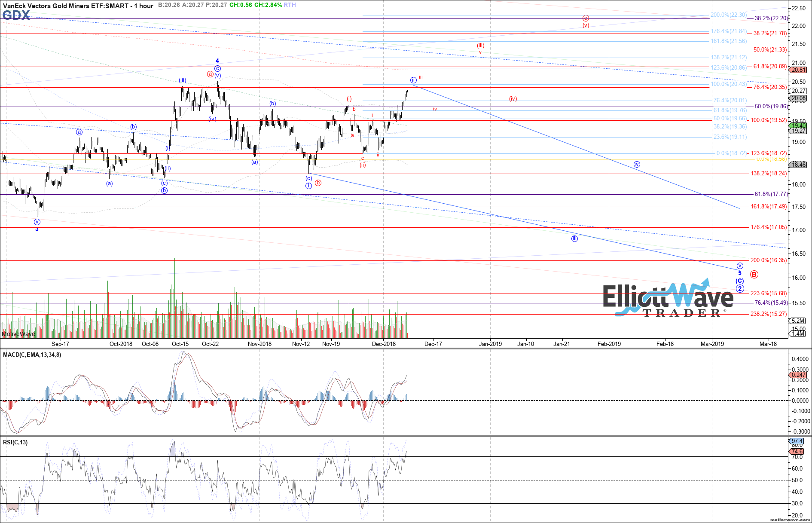Select the 61.8%(17.77) Fibonacci label
The image size is (812, 523).
tap(771, 194)
